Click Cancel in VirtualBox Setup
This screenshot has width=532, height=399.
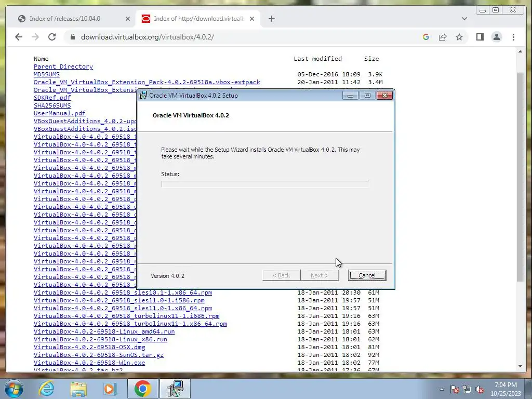click(367, 275)
